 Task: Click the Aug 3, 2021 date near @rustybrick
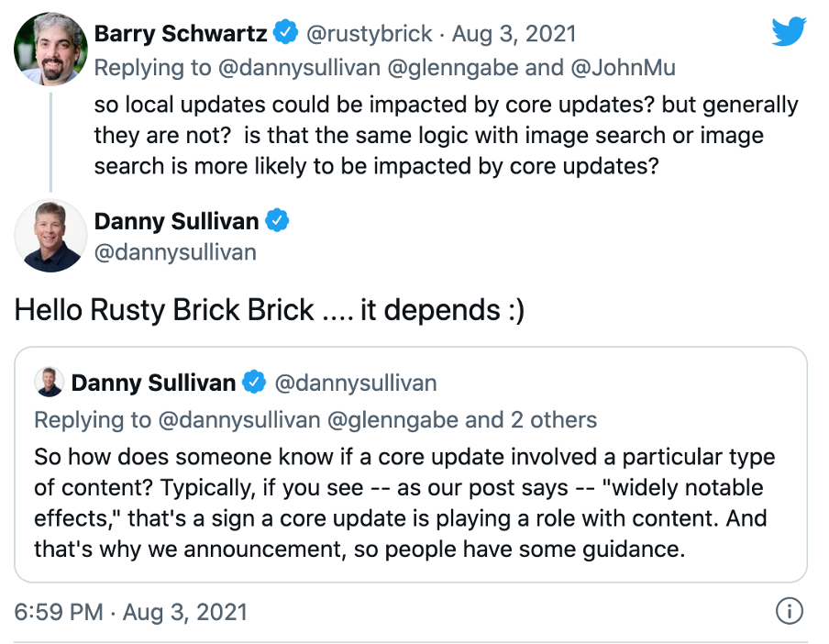[x=514, y=34]
